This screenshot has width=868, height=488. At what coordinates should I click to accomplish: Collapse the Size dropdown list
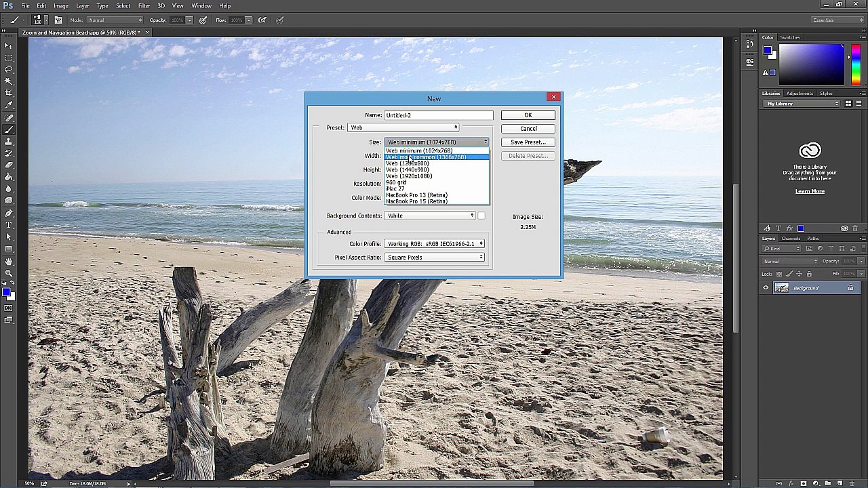[x=437, y=142]
